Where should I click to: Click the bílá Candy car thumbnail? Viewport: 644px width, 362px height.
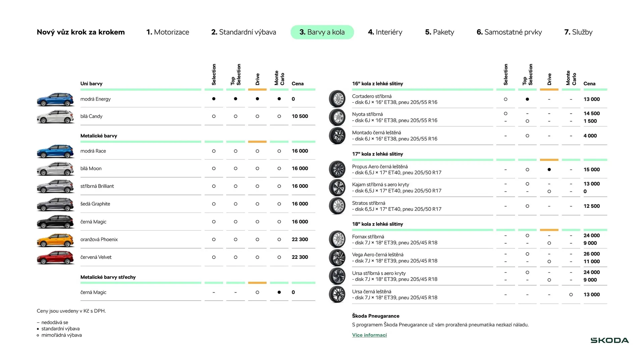[55, 117]
